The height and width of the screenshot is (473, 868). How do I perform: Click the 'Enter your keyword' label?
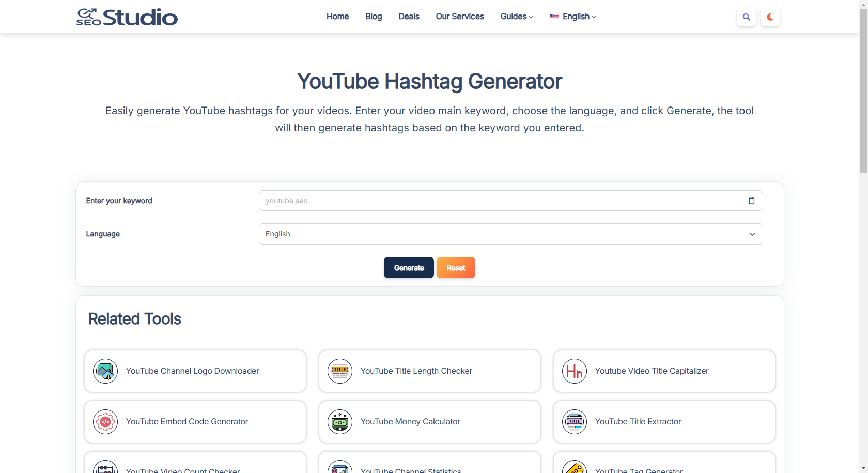pos(119,201)
